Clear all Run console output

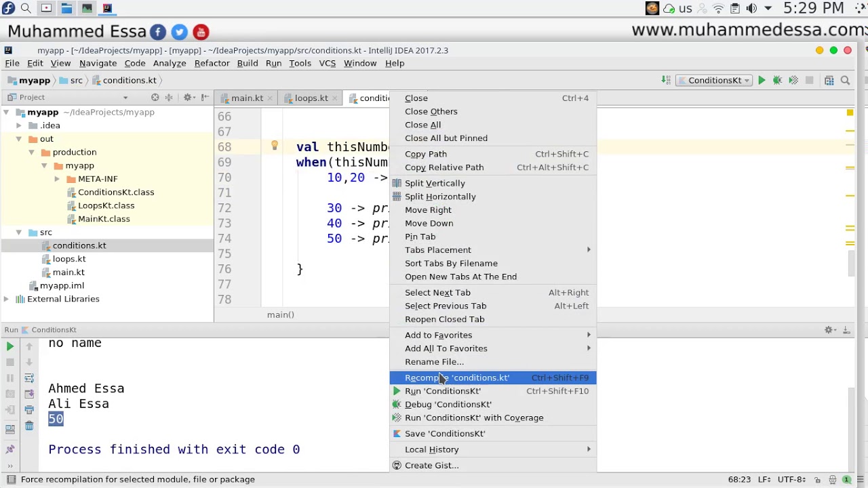click(x=29, y=426)
